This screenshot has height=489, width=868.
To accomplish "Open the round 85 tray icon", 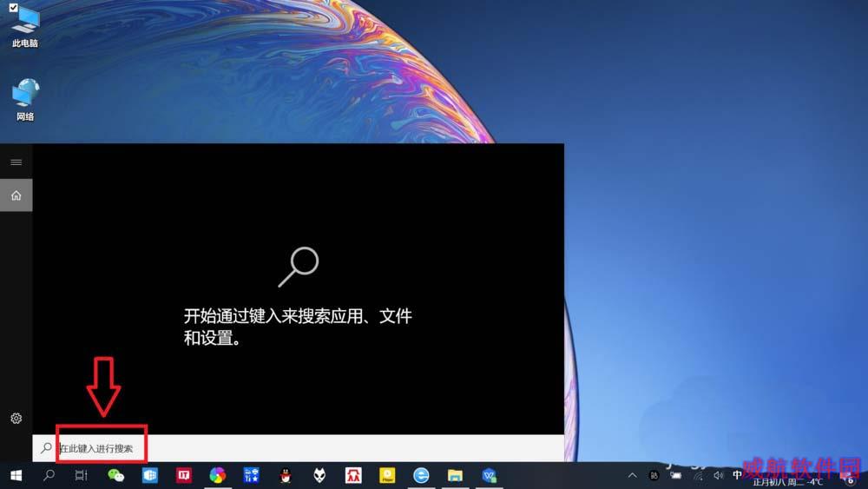I will pyautogui.click(x=654, y=475).
